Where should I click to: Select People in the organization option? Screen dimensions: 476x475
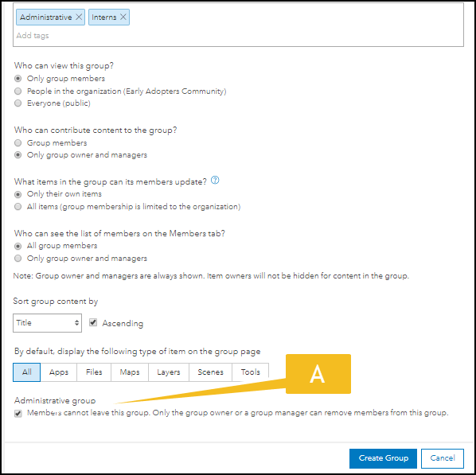(x=18, y=91)
